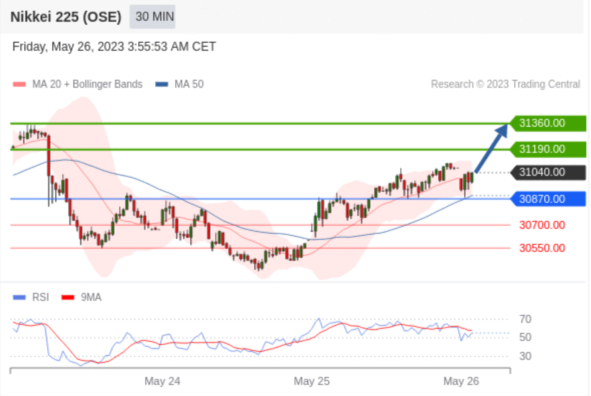591x396 pixels.
Task: Click the Research © 2023 Trading Central credit
Action: click(x=505, y=84)
